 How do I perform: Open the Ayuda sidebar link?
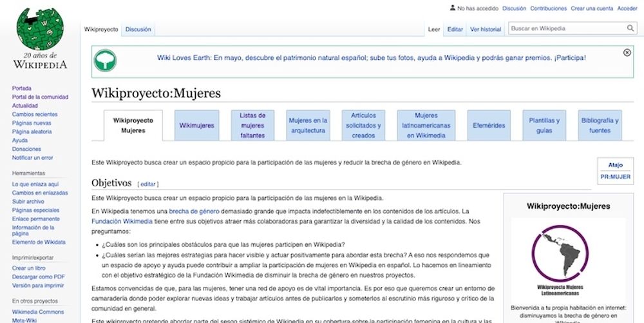click(x=20, y=140)
